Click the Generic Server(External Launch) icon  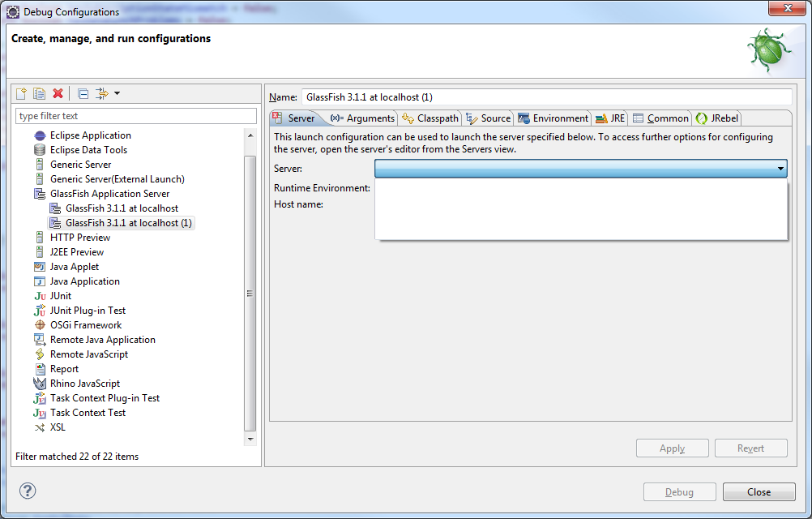(40, 179)
